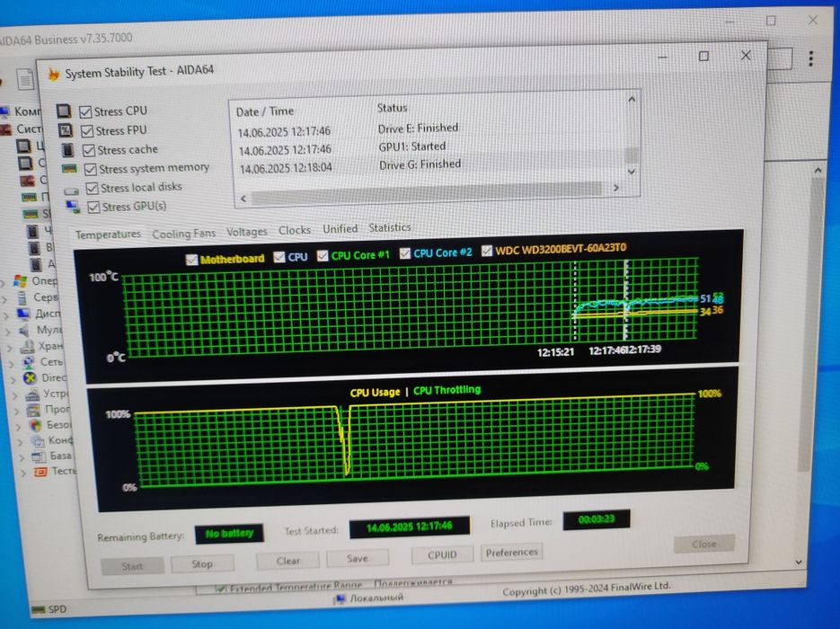Open the three-dot menu in AIDA64 main window
Screen dimensions: 840x629
[811, 58]
